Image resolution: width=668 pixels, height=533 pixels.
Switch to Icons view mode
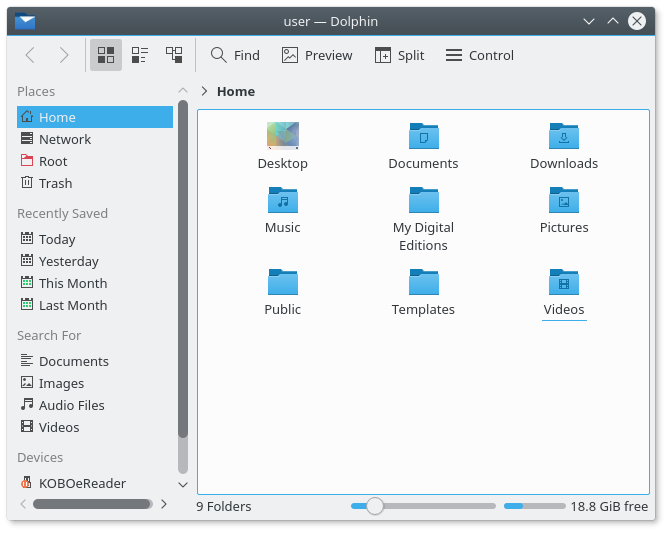pyautogui.click(x=106, y=55)
